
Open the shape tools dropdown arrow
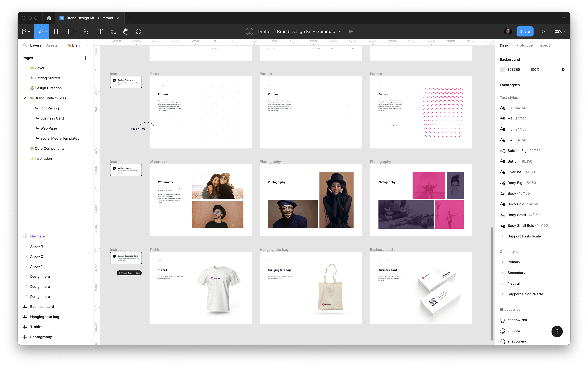pyautogui.click(x=76, y=31)
